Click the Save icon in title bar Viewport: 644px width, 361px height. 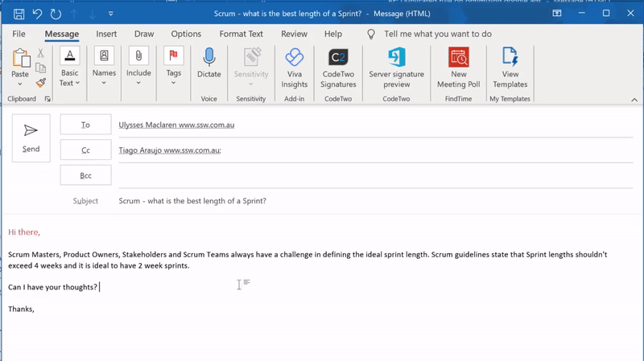(19, 14)
